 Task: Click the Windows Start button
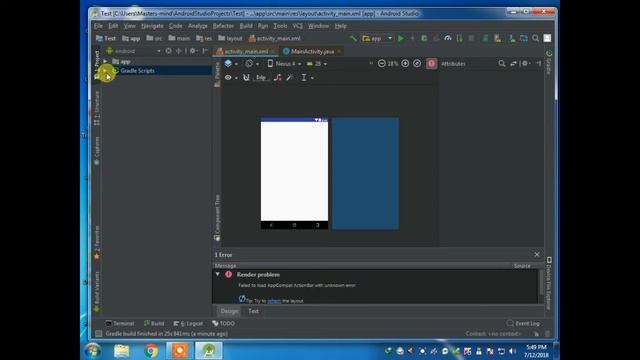93,351
